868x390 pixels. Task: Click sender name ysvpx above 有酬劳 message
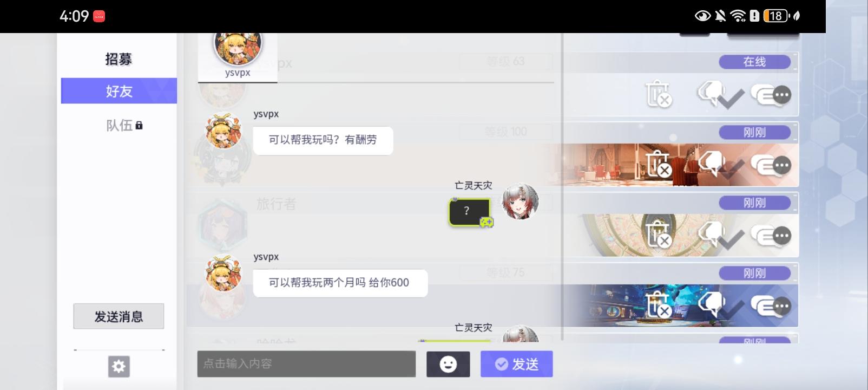point(266,114)
